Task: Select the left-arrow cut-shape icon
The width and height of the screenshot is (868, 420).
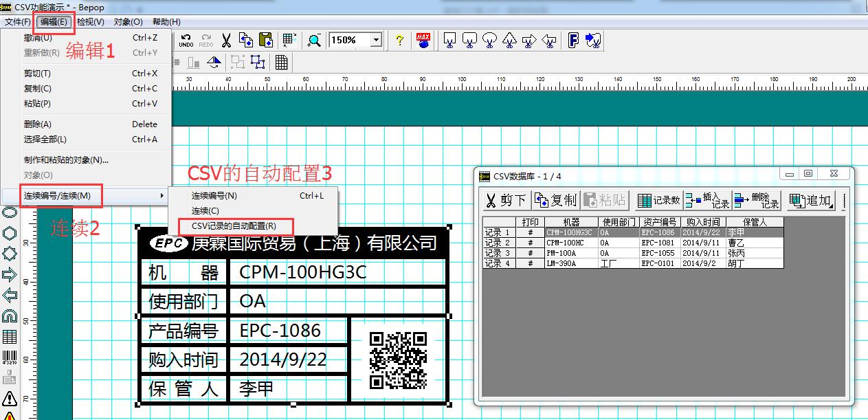Action: tap(549, 41)
